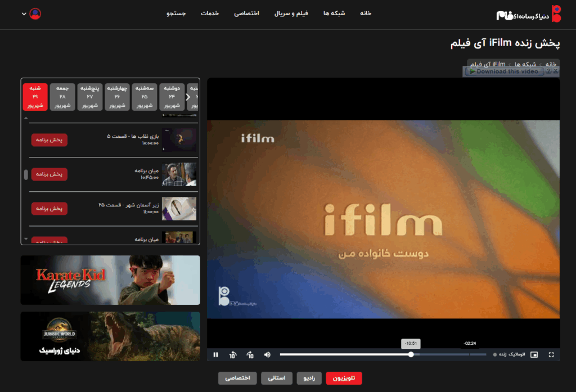Rewind the stream 10 seconds
This screenshot has width=576, height=392.
coord(233,354)
